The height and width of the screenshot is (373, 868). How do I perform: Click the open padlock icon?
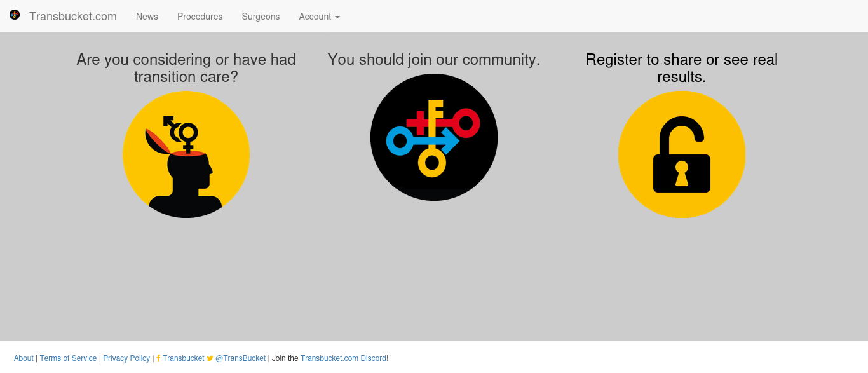point(682,154)
